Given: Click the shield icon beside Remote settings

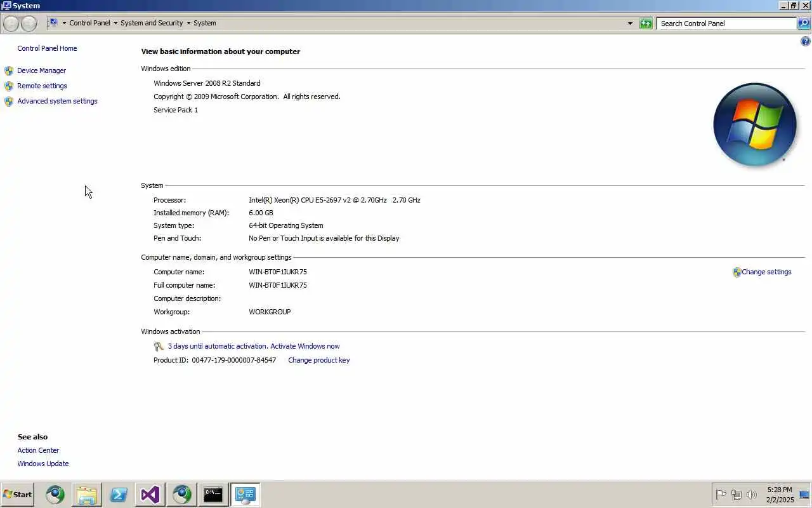Looking at the screenshot, I should tap(9, 86).
